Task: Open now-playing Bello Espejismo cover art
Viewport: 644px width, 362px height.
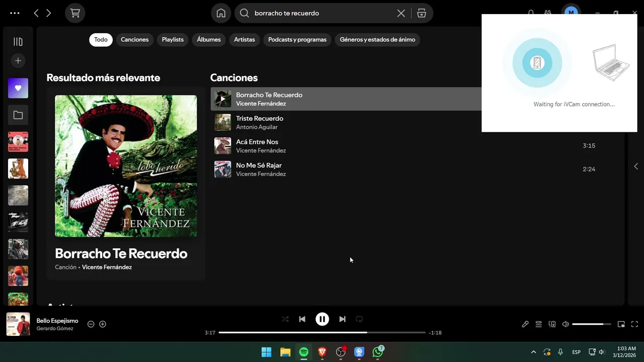Action: 18,324
